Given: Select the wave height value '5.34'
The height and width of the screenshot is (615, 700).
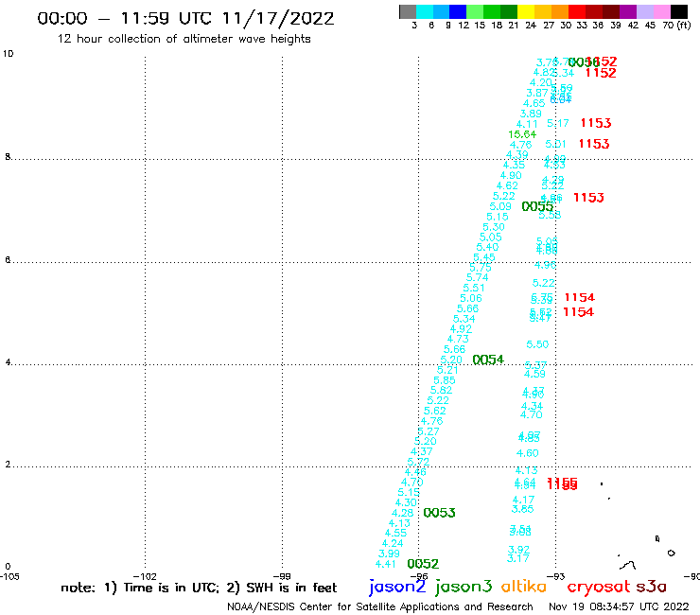Looking at the screenshot, I should 464,319.
